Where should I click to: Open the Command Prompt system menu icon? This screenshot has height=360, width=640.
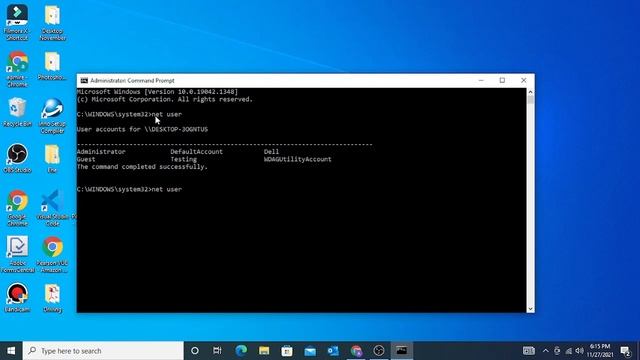84,80
